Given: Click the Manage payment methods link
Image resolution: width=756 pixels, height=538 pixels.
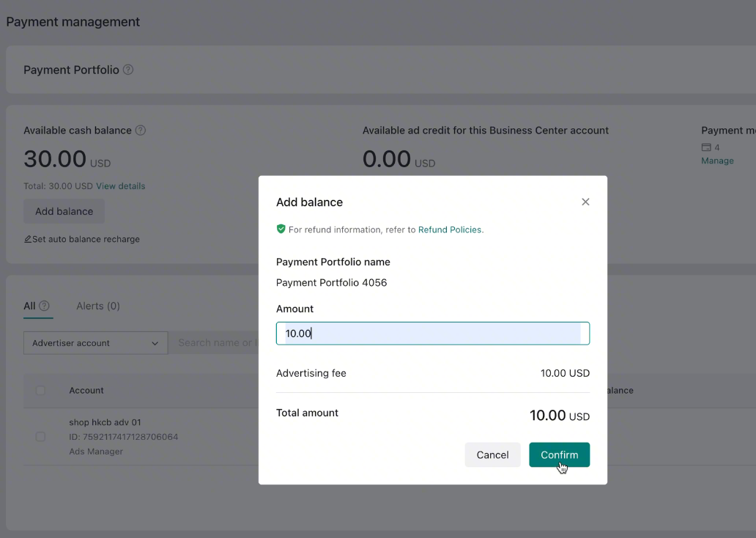Looking at the screenshot, I should (x=717, y=161).
